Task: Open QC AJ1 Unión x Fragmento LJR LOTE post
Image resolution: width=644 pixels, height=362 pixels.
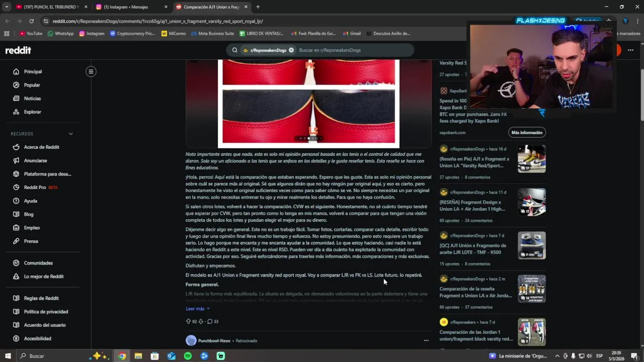Action: point(473,249)
